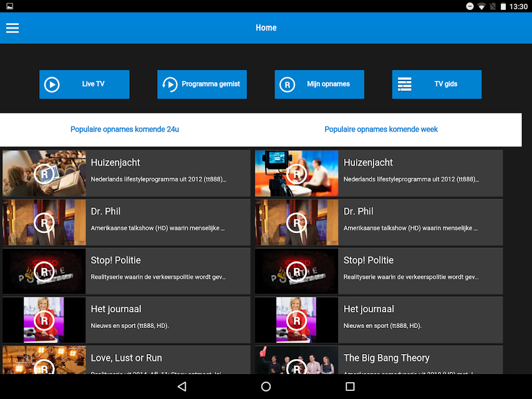Record Huizenjacht in the week column
532x399 pixels.
coord(296,174)
